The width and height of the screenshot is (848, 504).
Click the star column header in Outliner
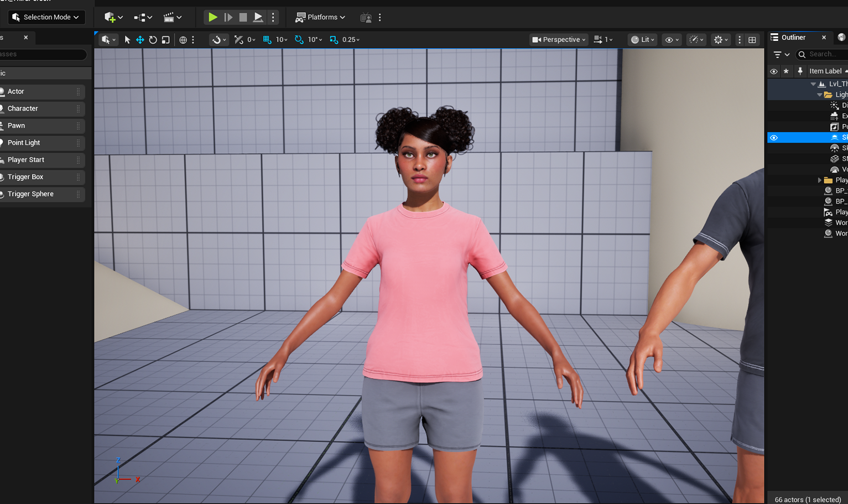pos(786,71)
